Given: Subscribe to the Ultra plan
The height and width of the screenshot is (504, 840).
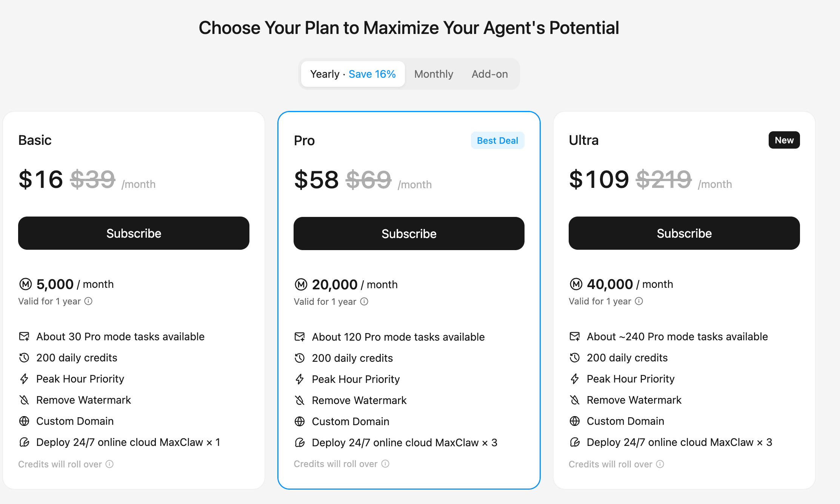Looking at the screenshot, I should 684,233.
